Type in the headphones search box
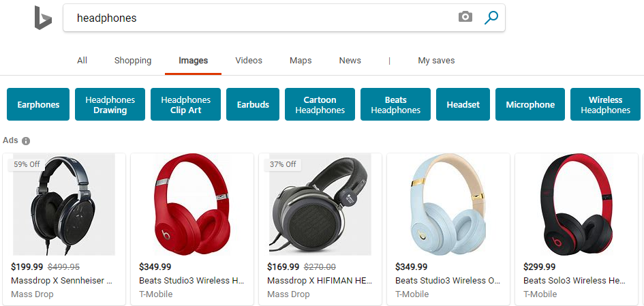This screenshot has width=644, height=306. point(259,18)
